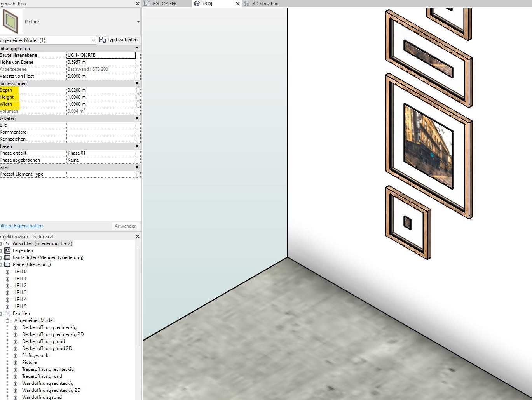Click the Bauteillisten/Mengen table icon
The image size is (532, 400).
click(x=8, y=257)
